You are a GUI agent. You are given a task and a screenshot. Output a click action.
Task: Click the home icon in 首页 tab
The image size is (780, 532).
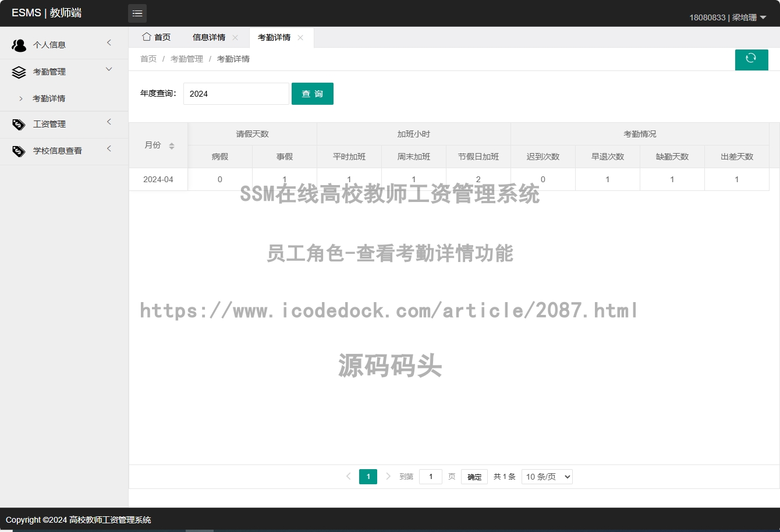click(x=147, y=37)
